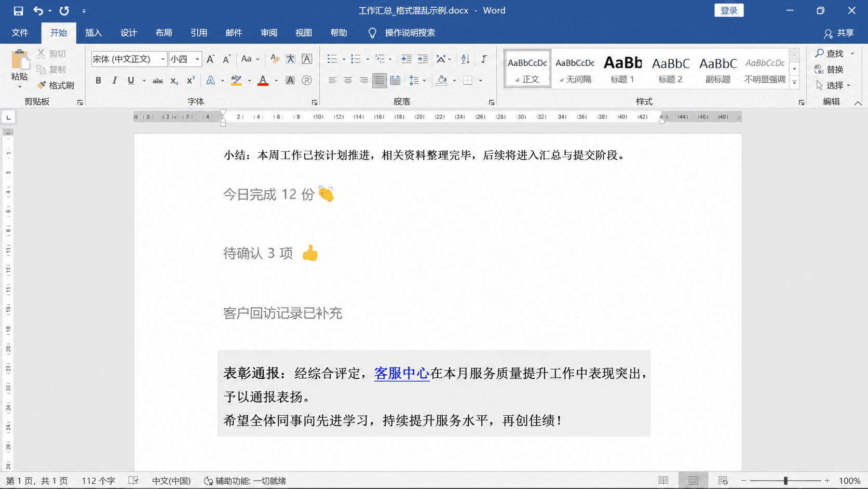Click the character border icon
This screenshot has width=868, height=489.
pyautogui.click(x=307, y=59)
